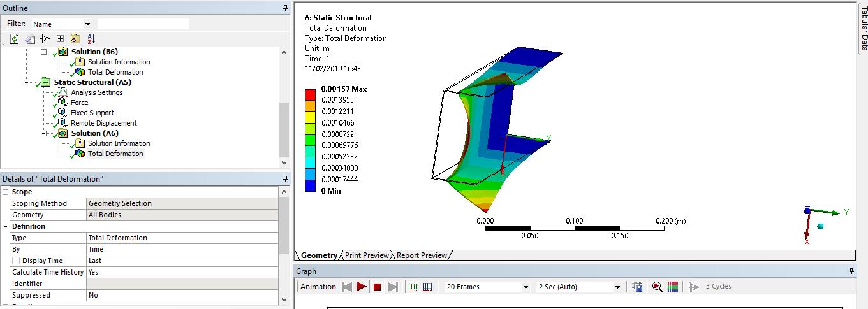Select Distributed animation frames icon
Viewport: 868px width, 309px height.
coord(413,287)
